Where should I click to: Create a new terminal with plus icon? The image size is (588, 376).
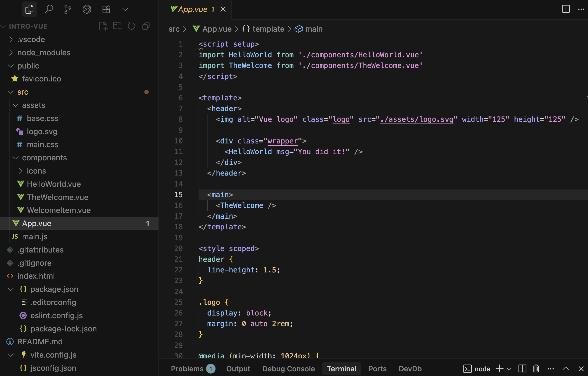pyautogui.click(x=500, y=369)
